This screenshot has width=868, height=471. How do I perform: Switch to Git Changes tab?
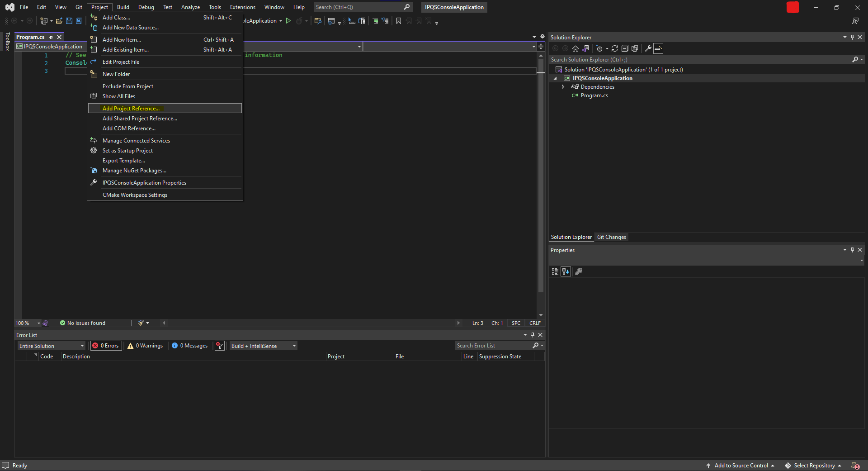tap(611, 237)
